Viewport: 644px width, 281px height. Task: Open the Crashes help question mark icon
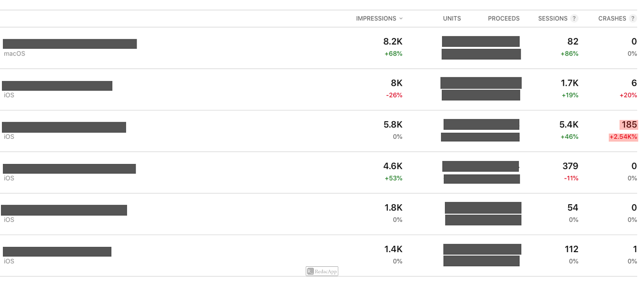coord(633,18)
